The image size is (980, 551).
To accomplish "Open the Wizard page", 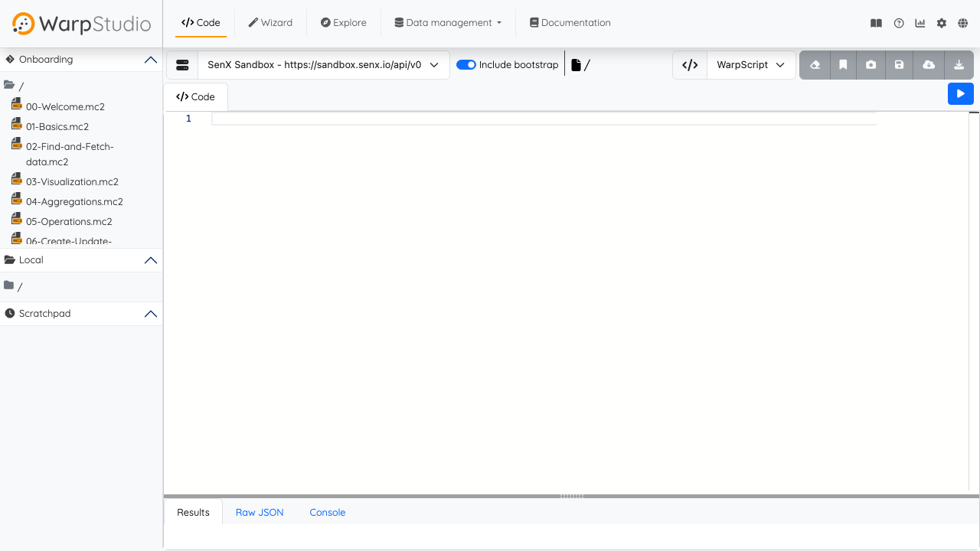I will pyautogui.click(x=270, y=23).
